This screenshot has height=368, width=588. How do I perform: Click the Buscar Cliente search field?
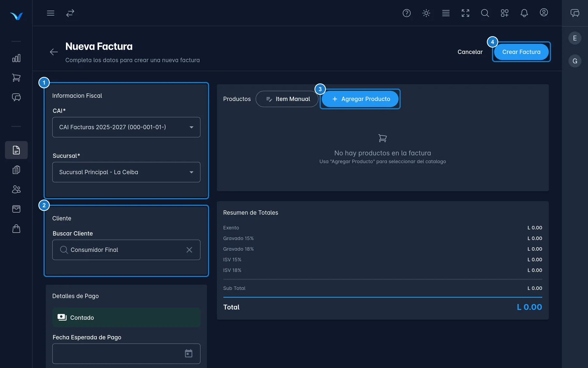(126, 250)
